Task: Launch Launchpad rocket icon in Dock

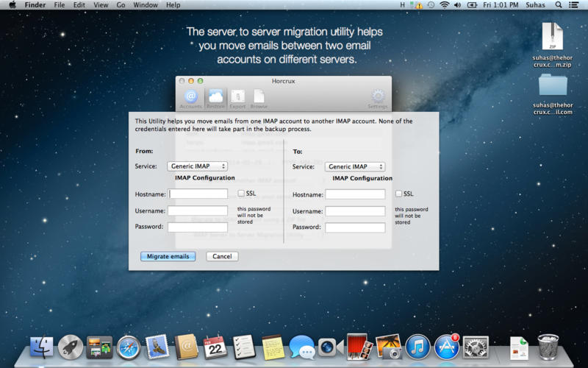Action: coord(70,347)
